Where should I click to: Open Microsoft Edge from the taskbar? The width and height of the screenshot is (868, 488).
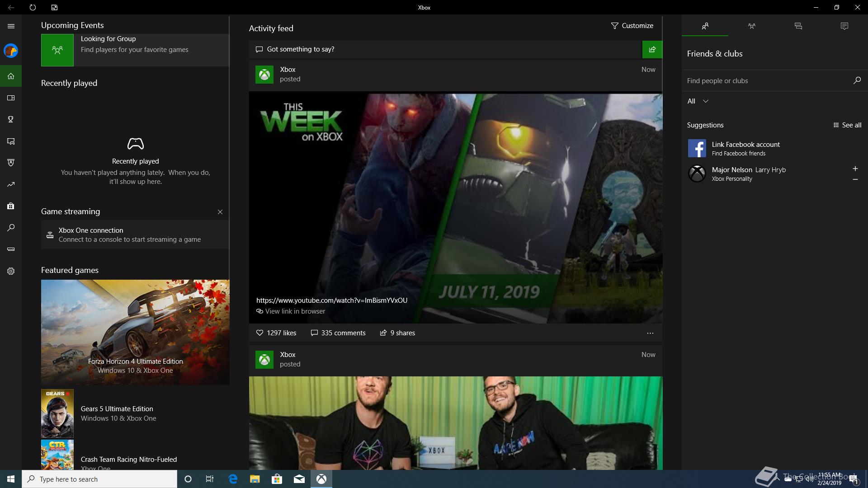coord(233,479)
